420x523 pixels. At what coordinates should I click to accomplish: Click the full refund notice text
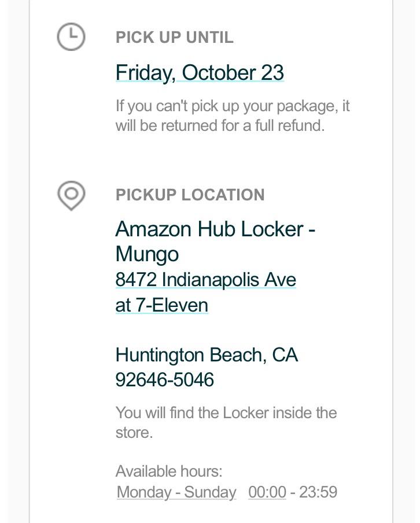pyautogui.click(x=233, y=116)
